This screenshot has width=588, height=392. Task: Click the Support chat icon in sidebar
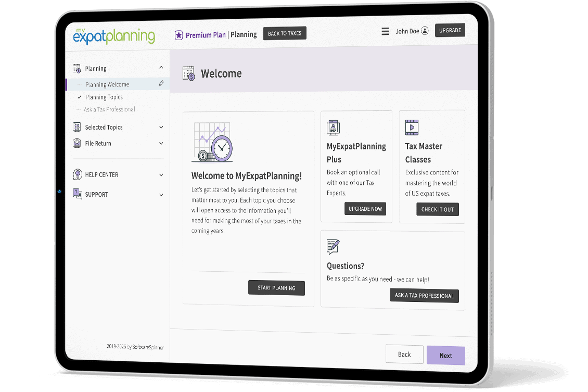[78, 194]
